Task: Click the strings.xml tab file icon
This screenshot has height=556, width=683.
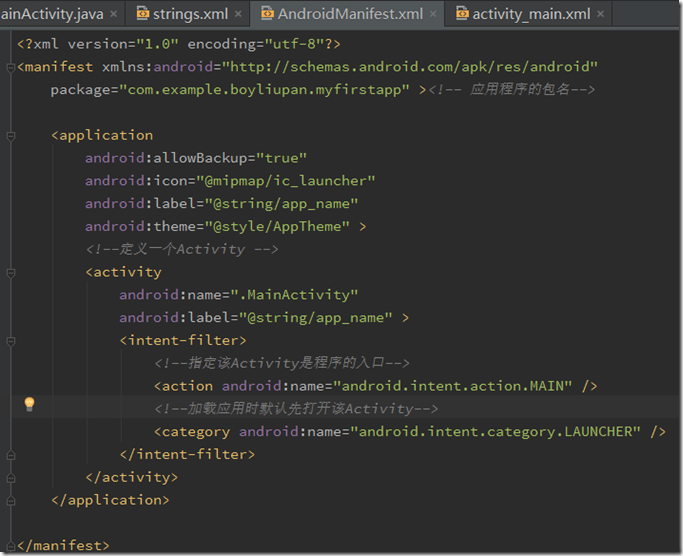Action: [142, 14]
